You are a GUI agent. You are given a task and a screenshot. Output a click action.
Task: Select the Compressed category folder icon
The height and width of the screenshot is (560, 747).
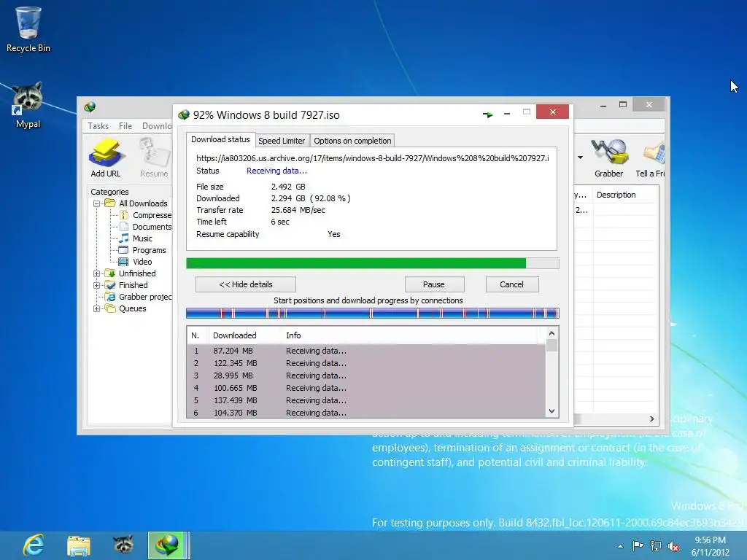click(124, 215)
